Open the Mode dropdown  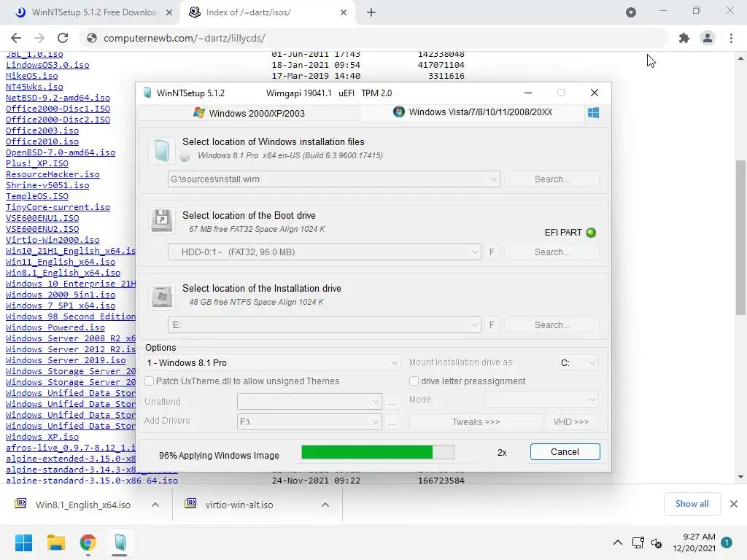(541, 400)
